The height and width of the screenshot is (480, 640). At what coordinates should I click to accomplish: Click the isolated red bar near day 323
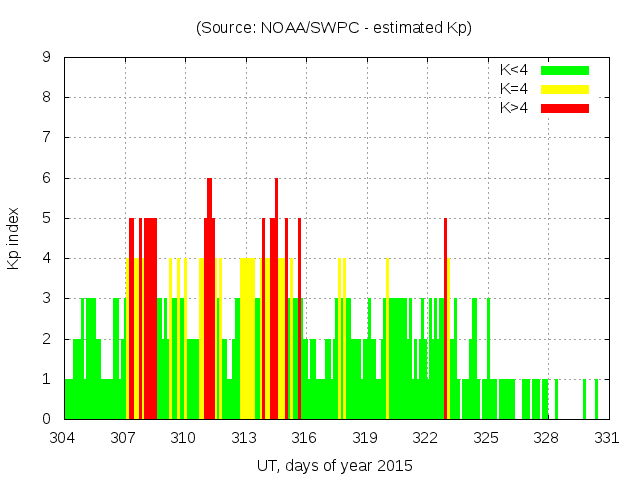coord(445,318)
